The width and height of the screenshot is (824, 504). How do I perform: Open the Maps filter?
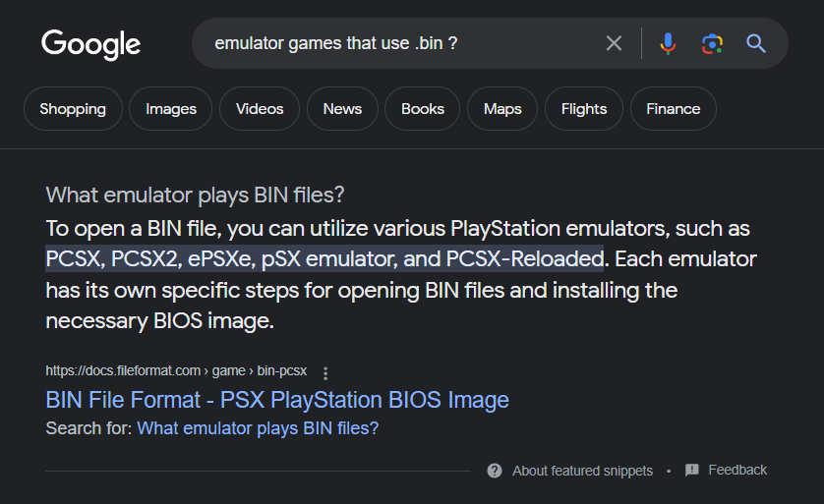[502, 109]
